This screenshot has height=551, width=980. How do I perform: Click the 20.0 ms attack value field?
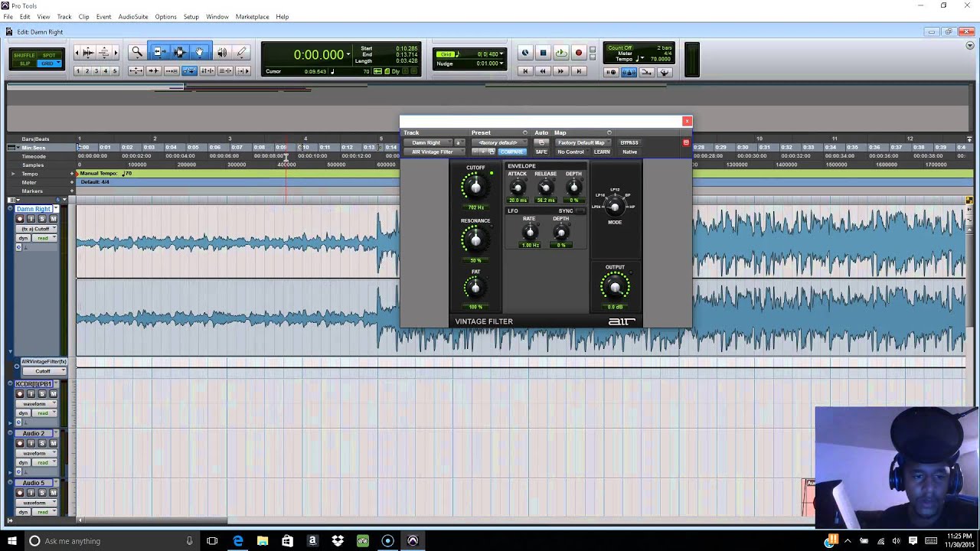point(518,200)
